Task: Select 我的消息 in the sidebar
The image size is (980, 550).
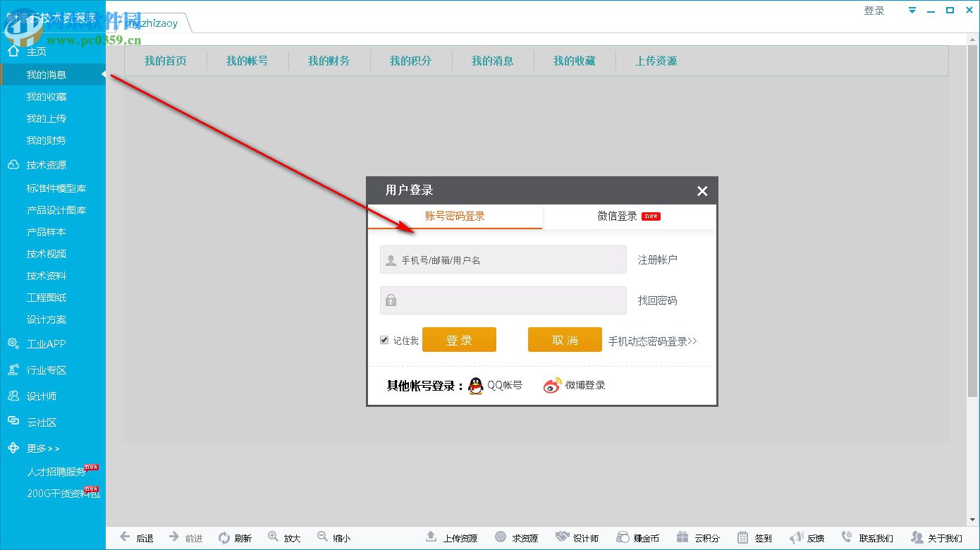Action: [x=53, y=75]
